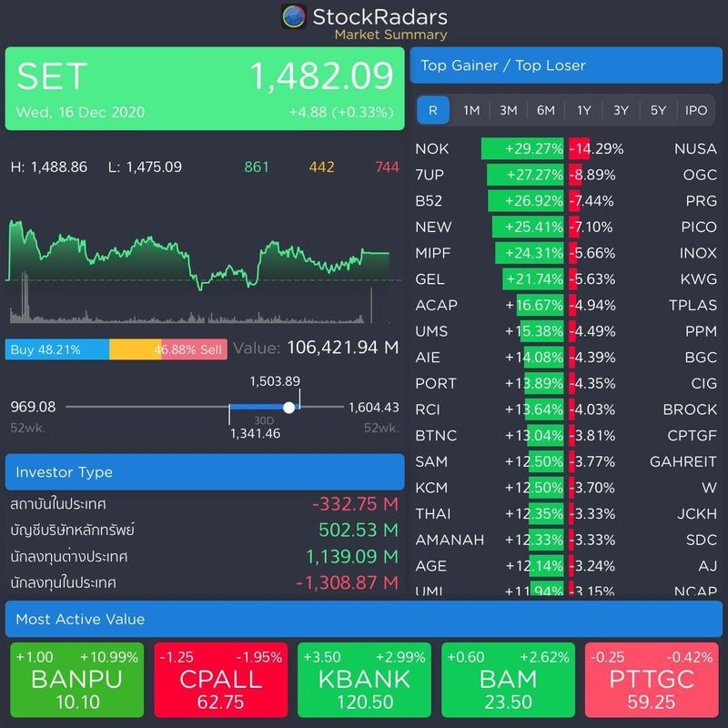Viewport: 728px width, 728px height.
Task: View the KBANK stock card
Action: pos(362,679)
